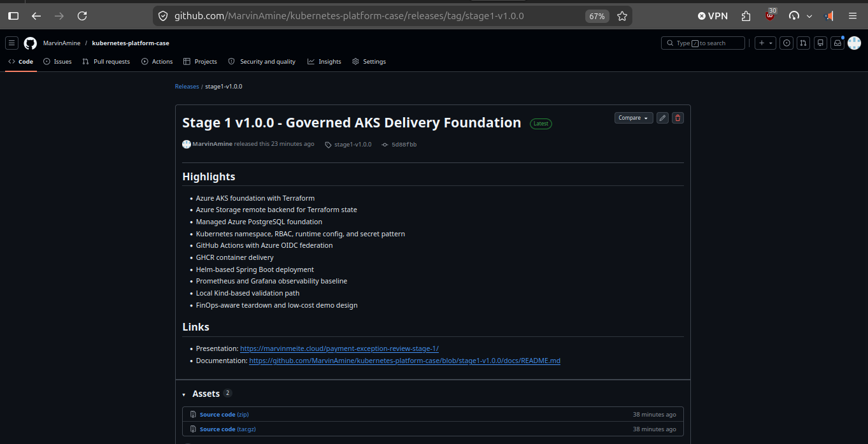The height and width of the screenshot is (444, 868).
Task: Open the repository Settings tab
Action: (x=369, y=62)
